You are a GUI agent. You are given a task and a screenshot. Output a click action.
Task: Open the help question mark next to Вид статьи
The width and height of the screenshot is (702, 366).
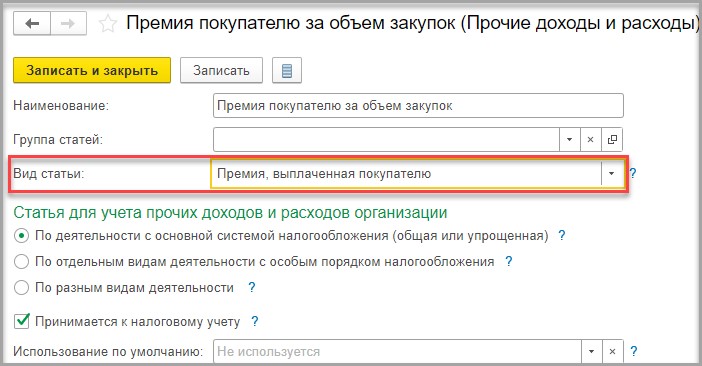point(633,173)
